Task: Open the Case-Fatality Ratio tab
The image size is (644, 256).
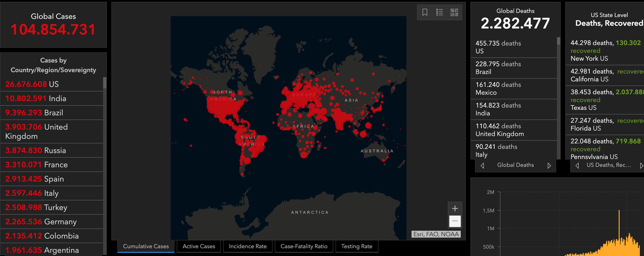Action: 304,246
